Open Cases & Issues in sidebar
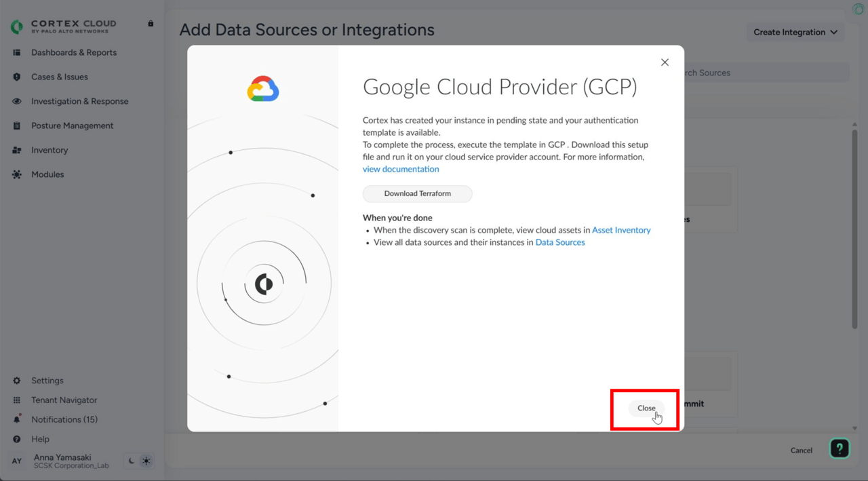 60,77
